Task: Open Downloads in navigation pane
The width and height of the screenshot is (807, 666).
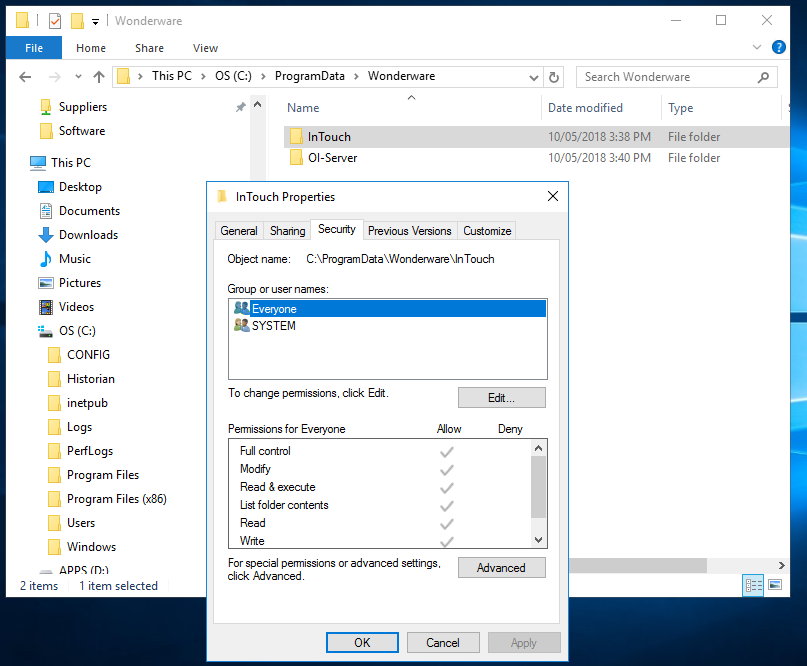Action: tap(88, 235)
